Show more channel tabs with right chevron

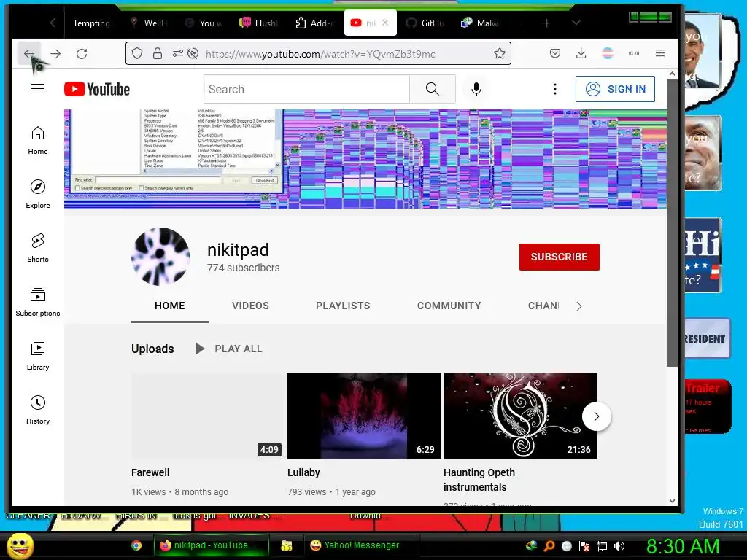pos(579,306)
